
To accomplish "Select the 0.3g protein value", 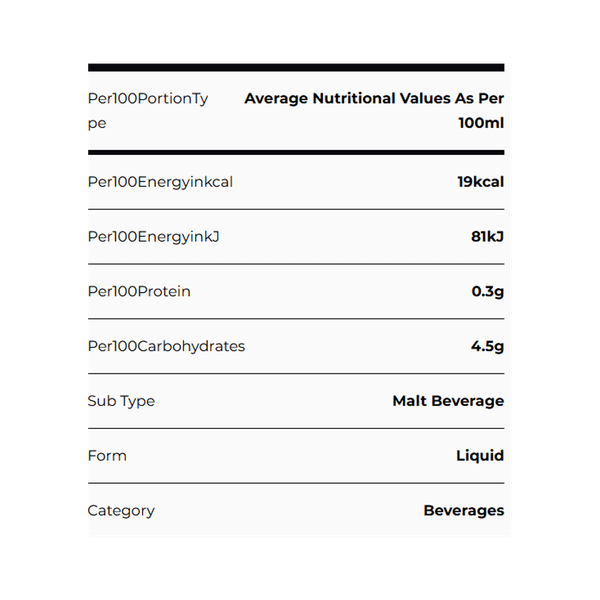I will coord(488,292).
